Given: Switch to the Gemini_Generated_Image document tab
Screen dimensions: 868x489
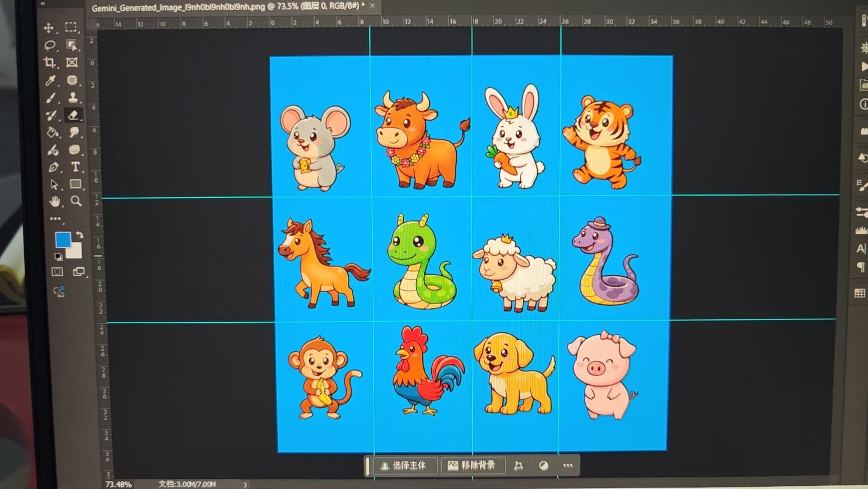Looking at the screenshot, I should 226,7.
